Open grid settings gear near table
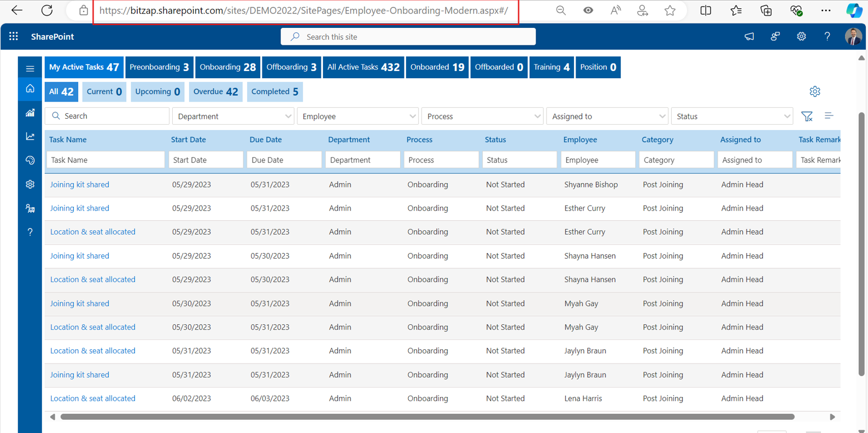This screenshot has height=433, width=868. click(815, 92)
